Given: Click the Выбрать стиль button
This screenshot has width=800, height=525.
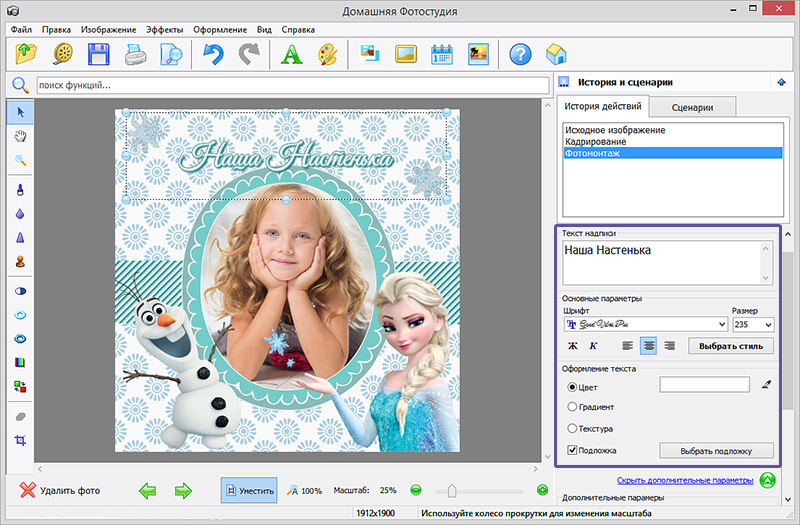Looking at the screenshot, I should [x=731, y=346].
